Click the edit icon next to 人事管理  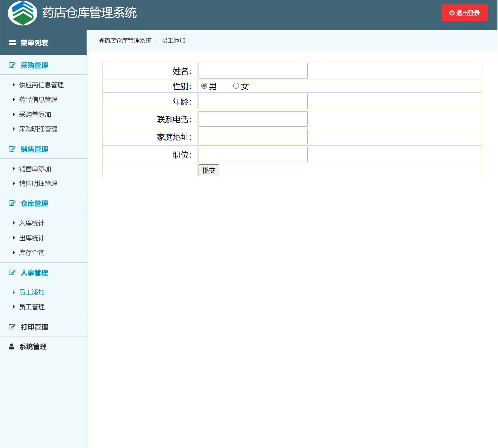12,272
